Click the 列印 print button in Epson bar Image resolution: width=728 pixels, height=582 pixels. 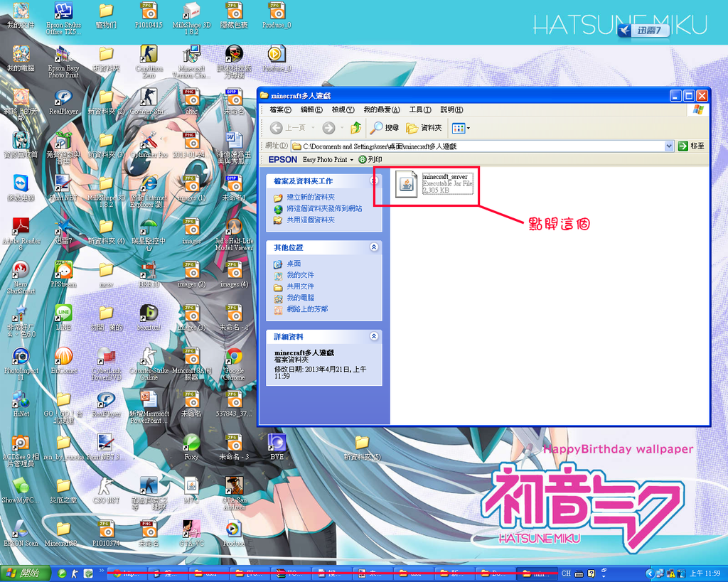point(370,159)
